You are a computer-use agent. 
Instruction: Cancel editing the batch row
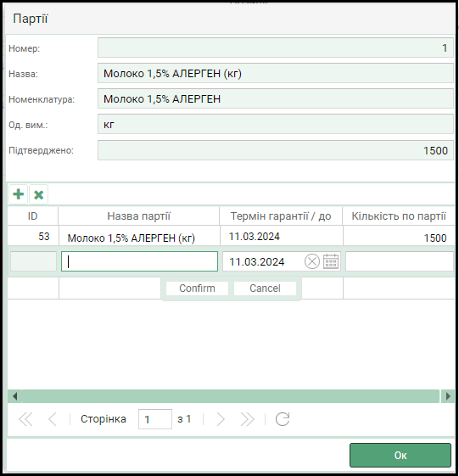265,288
